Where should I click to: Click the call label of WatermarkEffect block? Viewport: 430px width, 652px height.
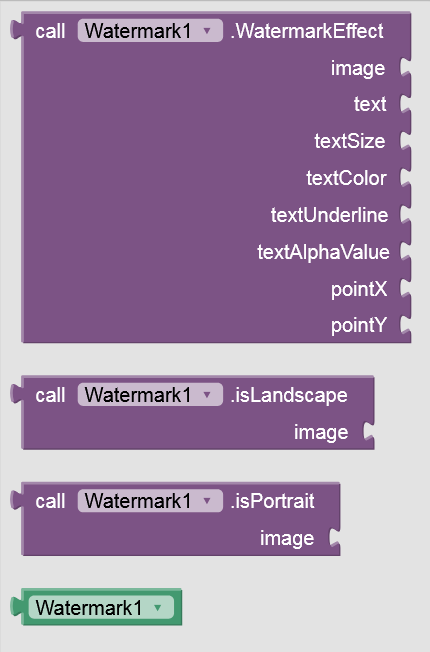(x=50, y=32)
